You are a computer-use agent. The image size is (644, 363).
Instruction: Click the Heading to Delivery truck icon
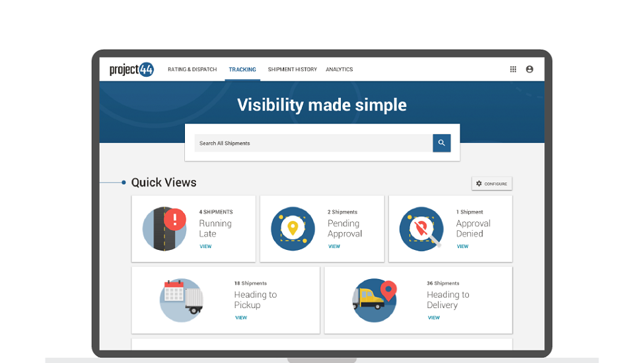coord(374,300)
